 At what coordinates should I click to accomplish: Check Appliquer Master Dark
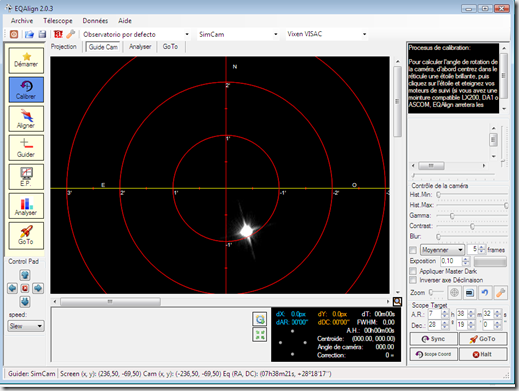coord(413,271)
